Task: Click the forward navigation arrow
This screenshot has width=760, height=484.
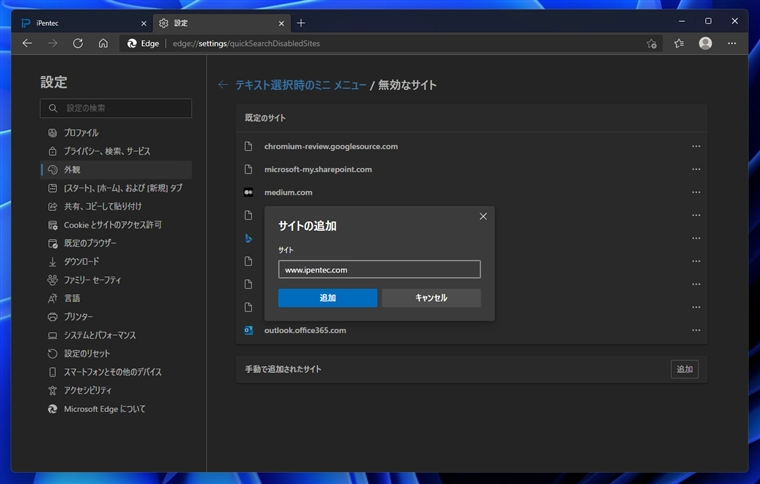Action: pyautogui.click(x=52, y=43)
